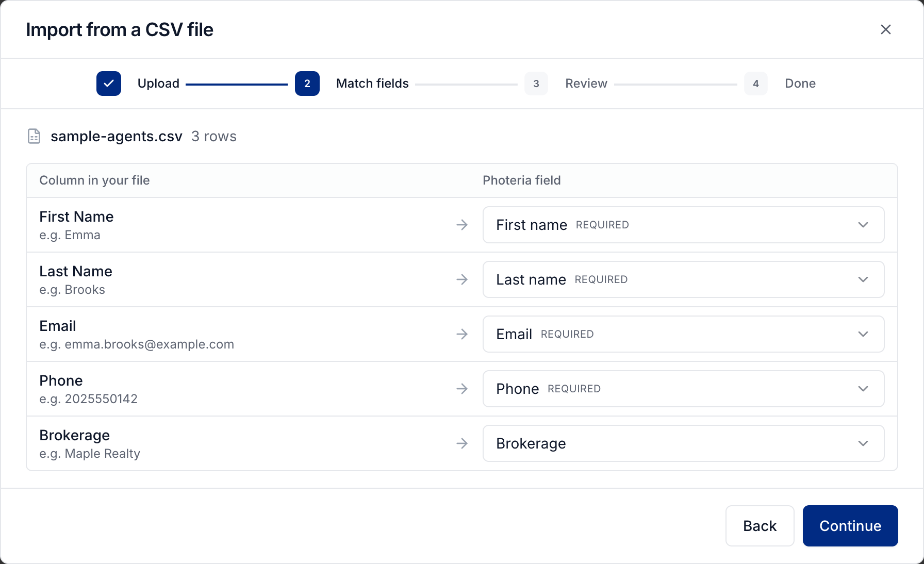Screen dimensions: 924x564
Task: Open the Phone field mapping dropdown
Action: coord(684,389)
